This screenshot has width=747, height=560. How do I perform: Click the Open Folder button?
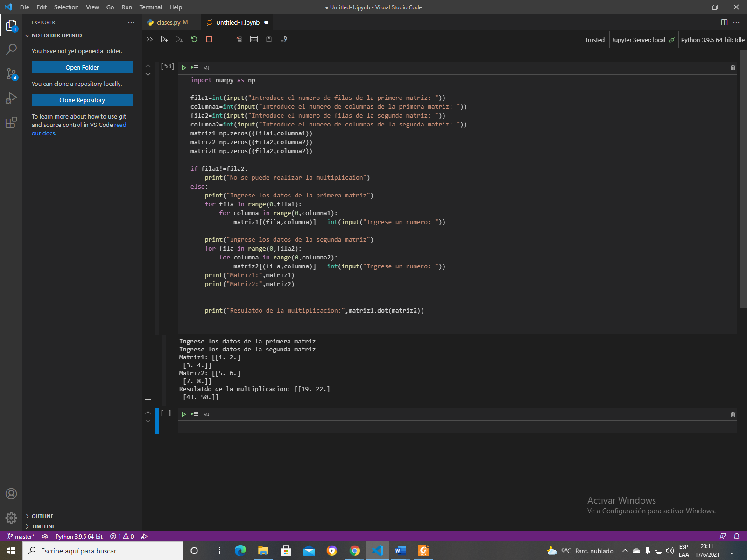pos(82,67)
